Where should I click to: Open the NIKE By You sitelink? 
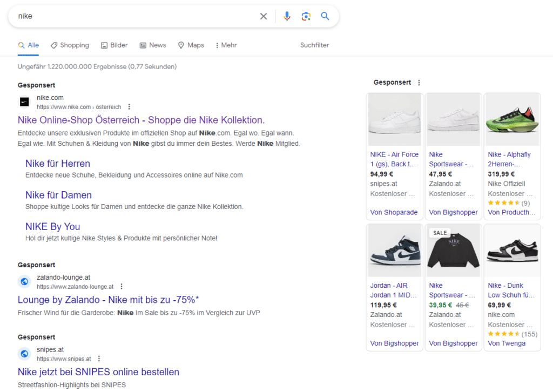pos(52,227)
